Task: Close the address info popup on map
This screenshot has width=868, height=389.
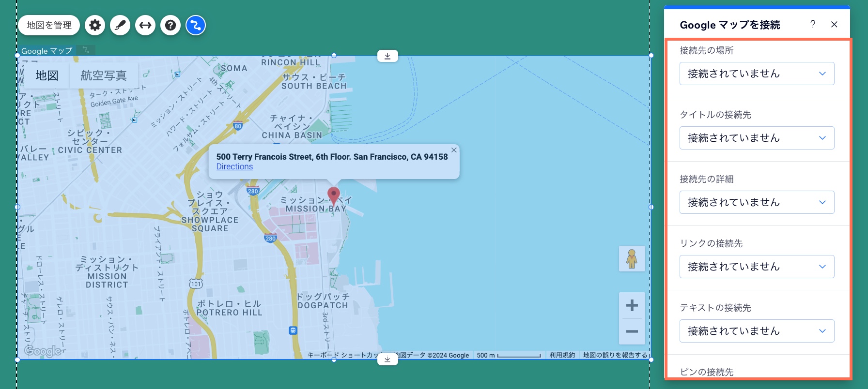Action: (x=454, y=150)
